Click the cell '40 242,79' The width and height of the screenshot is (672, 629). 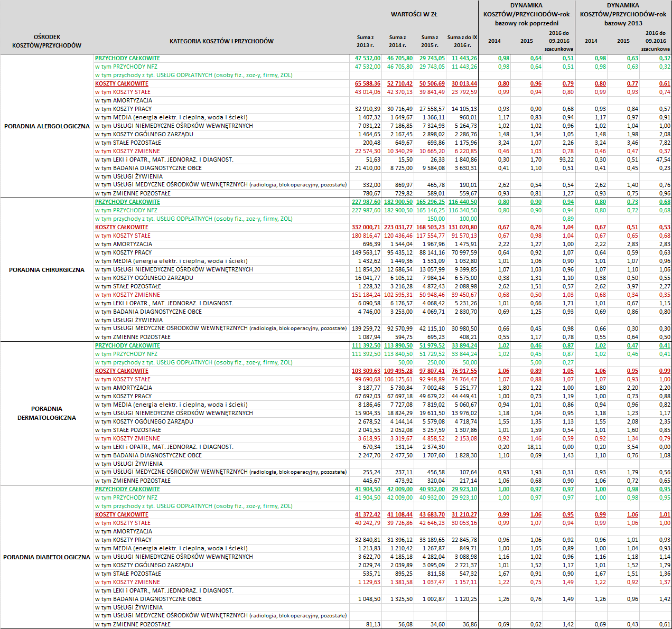367,523
